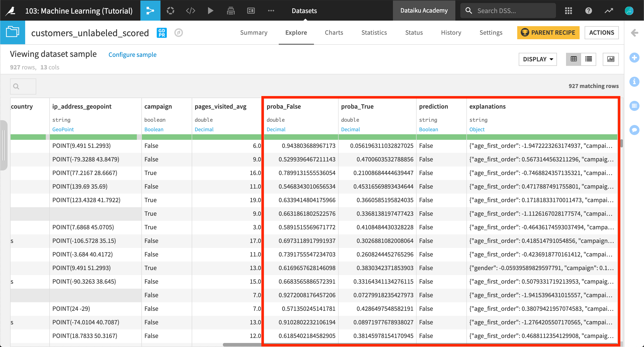Click the dataset folder icon
The width and height of the screenshot is (644, 347).
point(13,32)
